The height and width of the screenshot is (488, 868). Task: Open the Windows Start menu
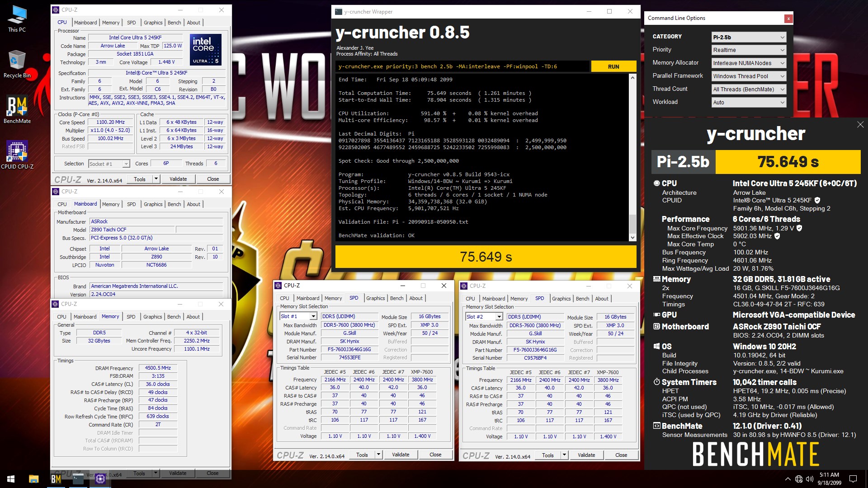(x=11, y=479)
